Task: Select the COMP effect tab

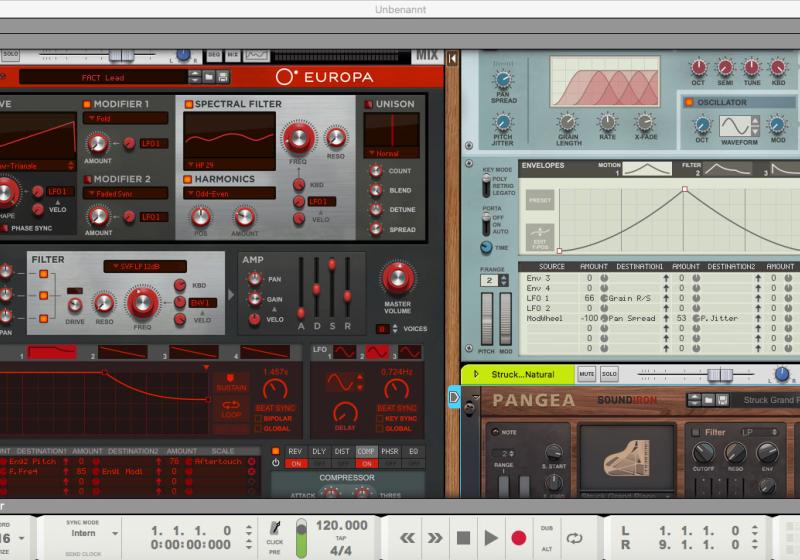Action: point(366,451)
